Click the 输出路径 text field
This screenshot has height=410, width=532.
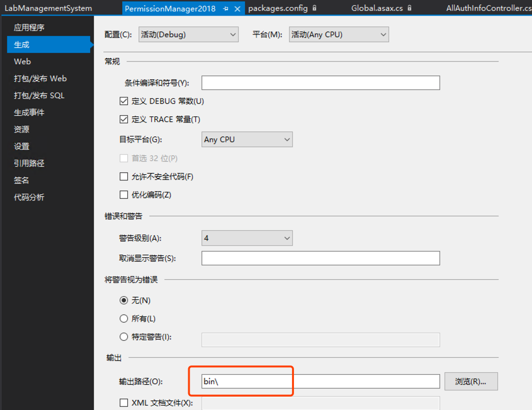320,382
